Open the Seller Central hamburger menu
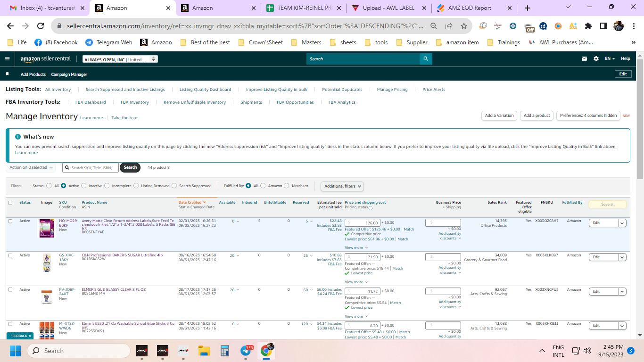This screenshot has height=362, width=644. click(x=7, y=59)
